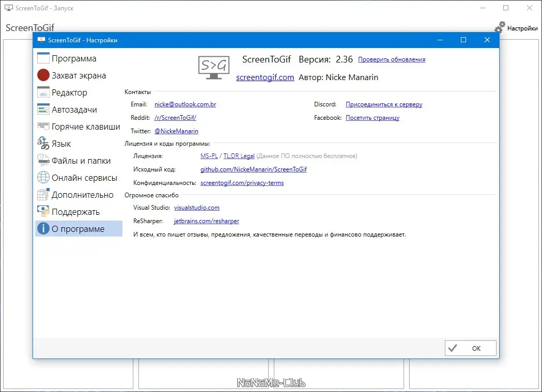The height and width of the screenshot is (392, 542).
Task: Click the app icon in the Запуск title bar
Action: (9, 8)
